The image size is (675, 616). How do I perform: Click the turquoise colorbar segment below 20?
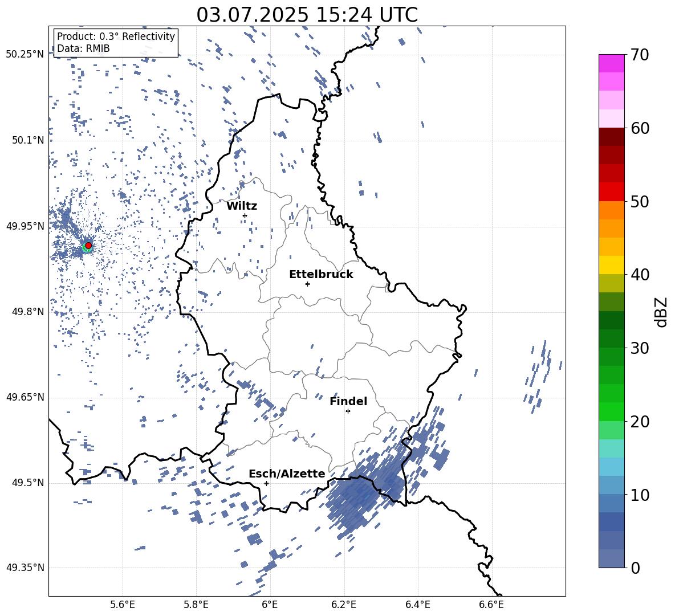pos(611,448)
